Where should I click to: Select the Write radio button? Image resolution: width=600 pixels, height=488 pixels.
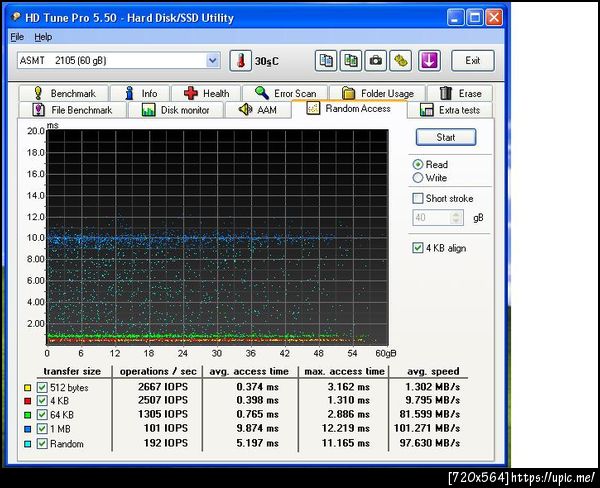tap(418, 178)
